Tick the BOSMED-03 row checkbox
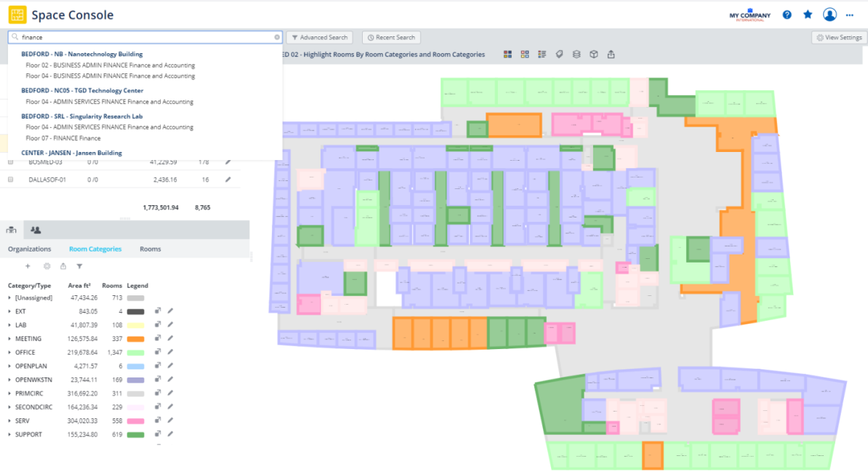Image resolution: width=868 pixels, height=472 pixels. coord(10,162)
